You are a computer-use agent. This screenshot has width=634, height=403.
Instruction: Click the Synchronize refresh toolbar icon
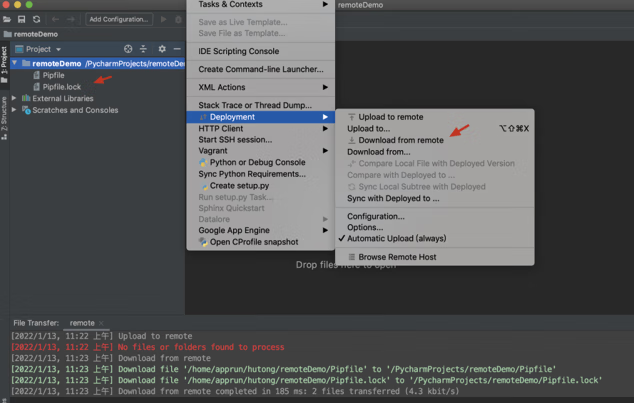[36, 19]
